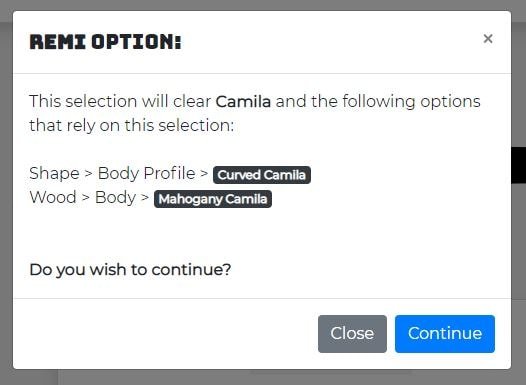Dismiss dialog with the X icon
Screen dimensions: 526x385
pyautogui.click(x=488, y=39)
